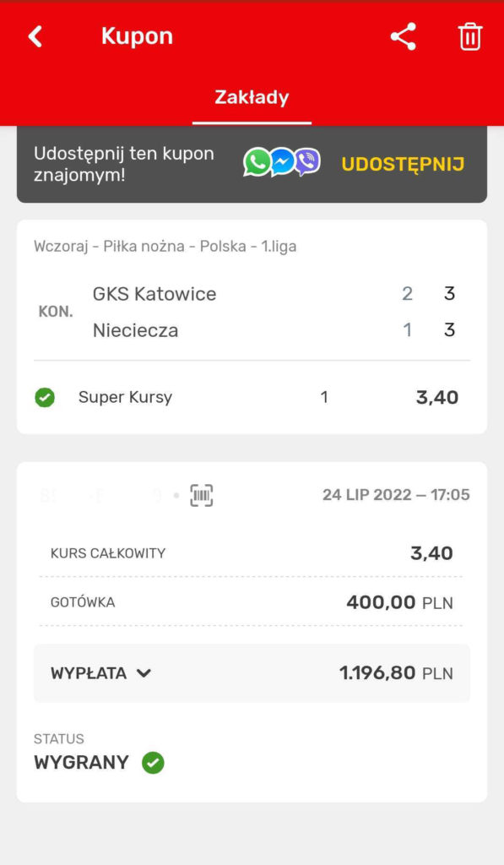The width and height of the screenshot is (504, 865).
Task: Open the barcode scan icon
Action: pyautogui.click(x=201, y=495)
